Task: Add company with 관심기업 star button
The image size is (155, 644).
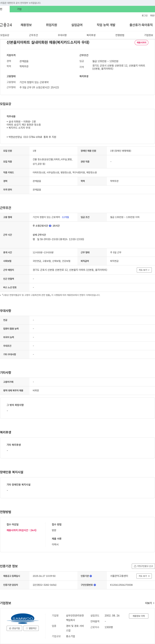Action: (x=15, y=628)
